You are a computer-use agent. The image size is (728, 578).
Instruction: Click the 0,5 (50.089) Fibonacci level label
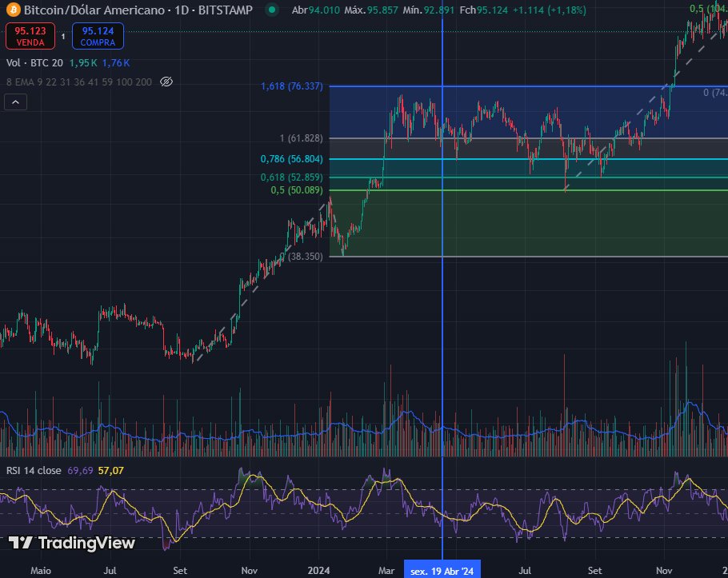(x=297, y=190)
